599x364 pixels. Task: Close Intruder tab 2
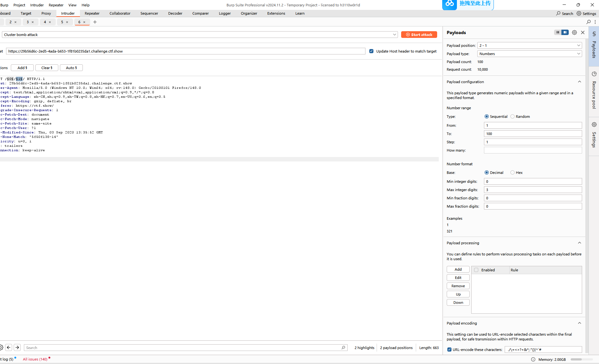pyautogui.click(x=15, y=22)
